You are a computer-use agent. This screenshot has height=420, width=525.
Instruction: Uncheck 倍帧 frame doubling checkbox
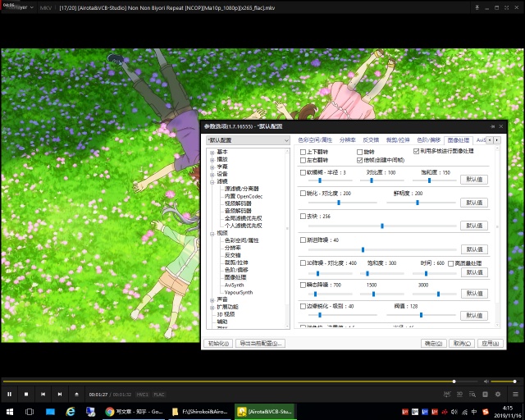click(x=360, y=160)
